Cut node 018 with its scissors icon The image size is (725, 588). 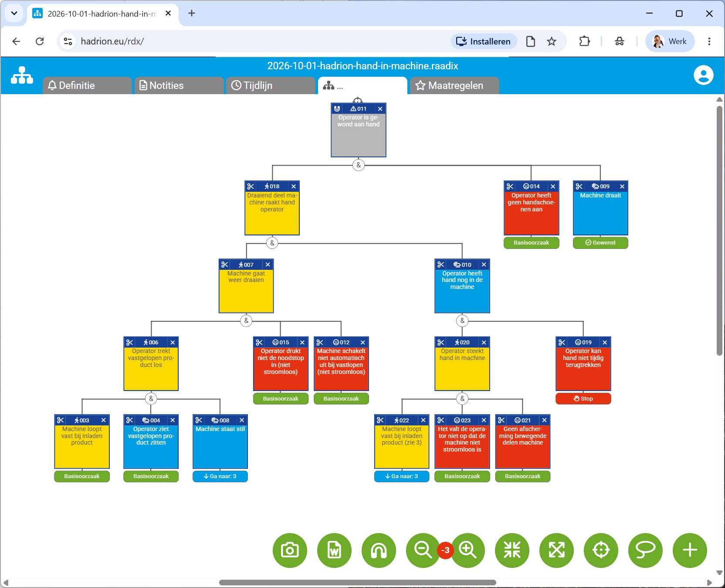251,187
